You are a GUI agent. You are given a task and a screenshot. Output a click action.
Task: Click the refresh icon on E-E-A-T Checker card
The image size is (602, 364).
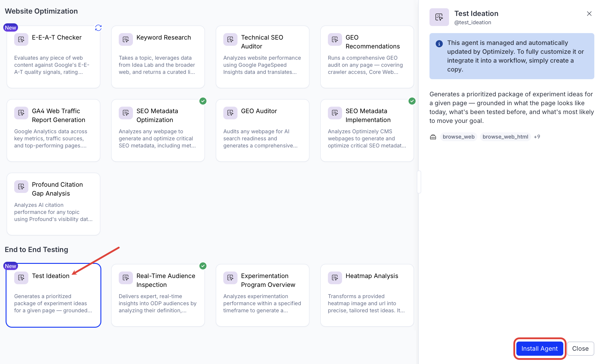click(x=98, y=28)
